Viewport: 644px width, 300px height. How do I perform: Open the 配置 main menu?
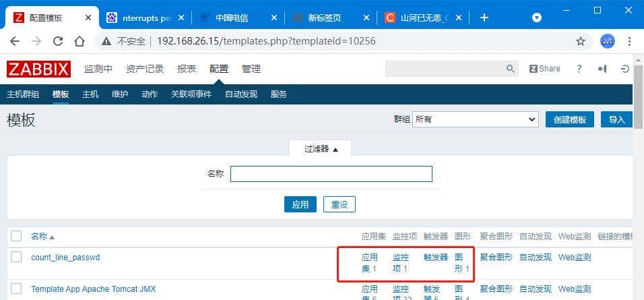[x=219, y=69]
